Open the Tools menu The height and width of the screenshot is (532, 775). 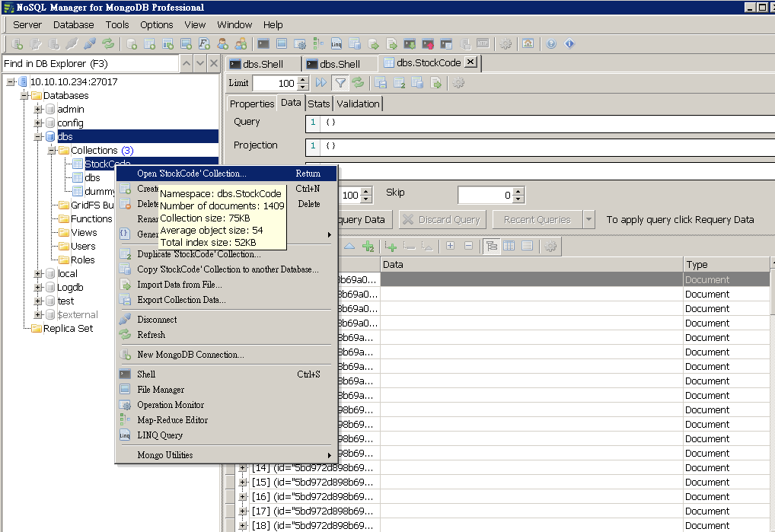click(117, 24)
